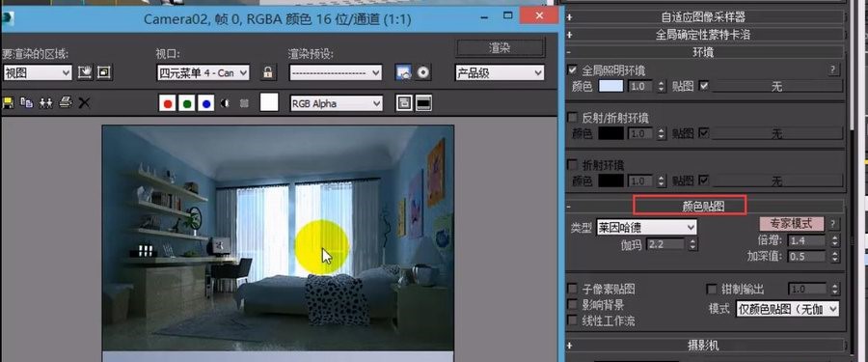Open the RGB Alpha channel dropdown

point(337,103)
